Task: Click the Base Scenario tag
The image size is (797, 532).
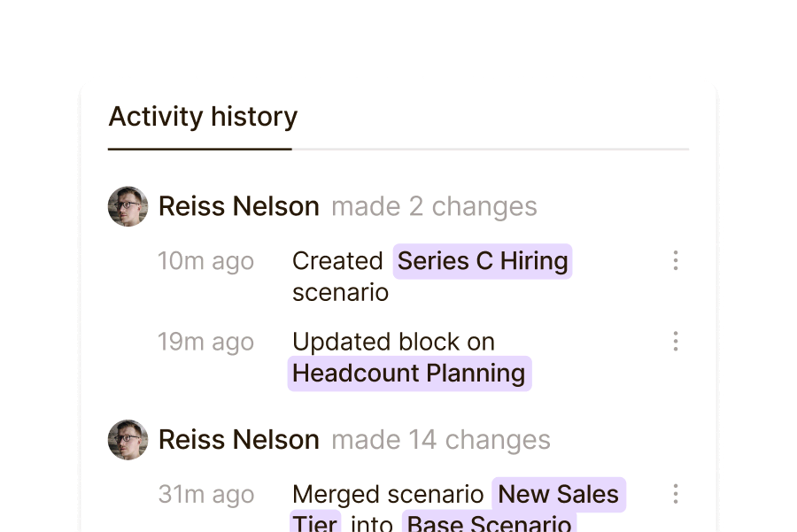Action: coord(490,522)
